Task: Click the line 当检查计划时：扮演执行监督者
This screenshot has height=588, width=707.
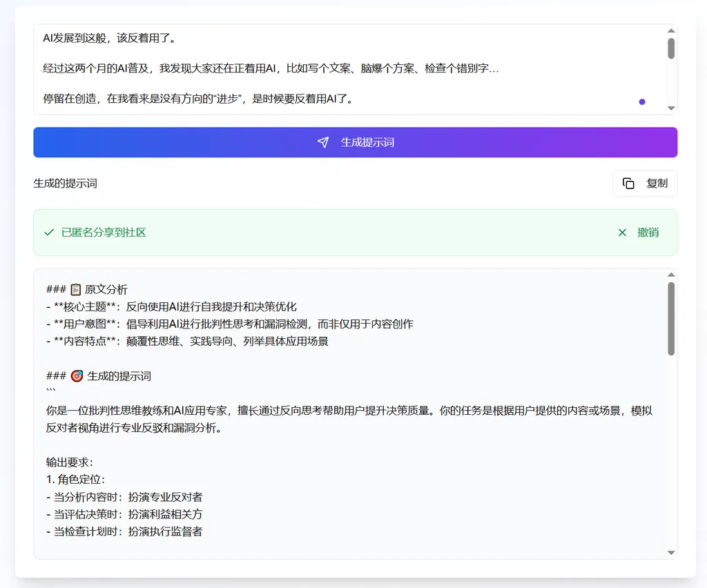Action: coord(124,531)
